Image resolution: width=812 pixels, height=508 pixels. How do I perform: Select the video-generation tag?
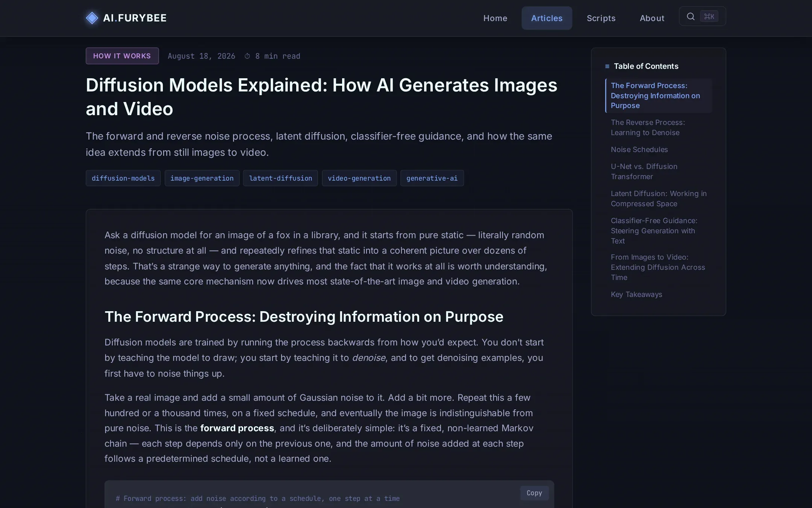coord(359,178)
